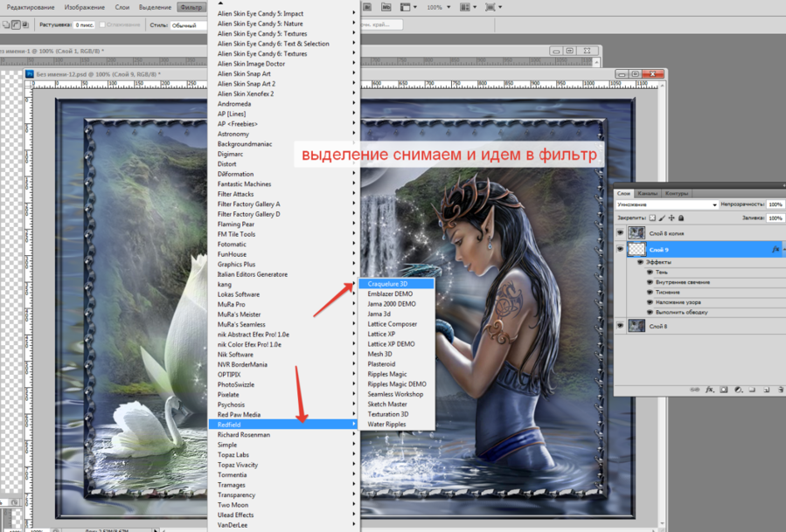Toggle the Сглаживание checkbox

[102, 24]
